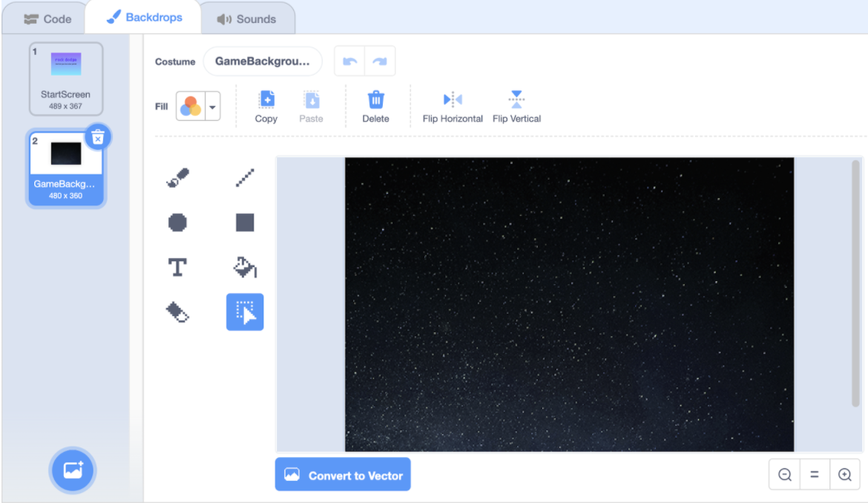Screen dimensions: 868x503
Task: Select the Brush tool
Action: point(178,177)
